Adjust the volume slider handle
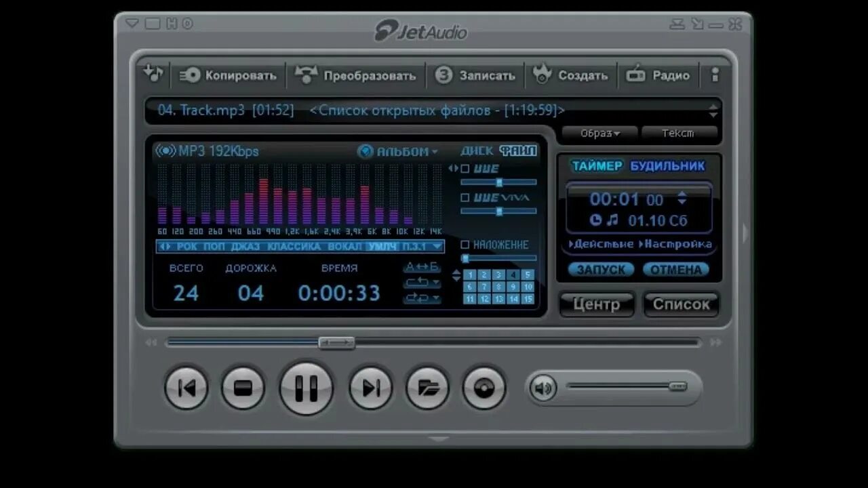868x488 pixels. [x=677, y=386]
